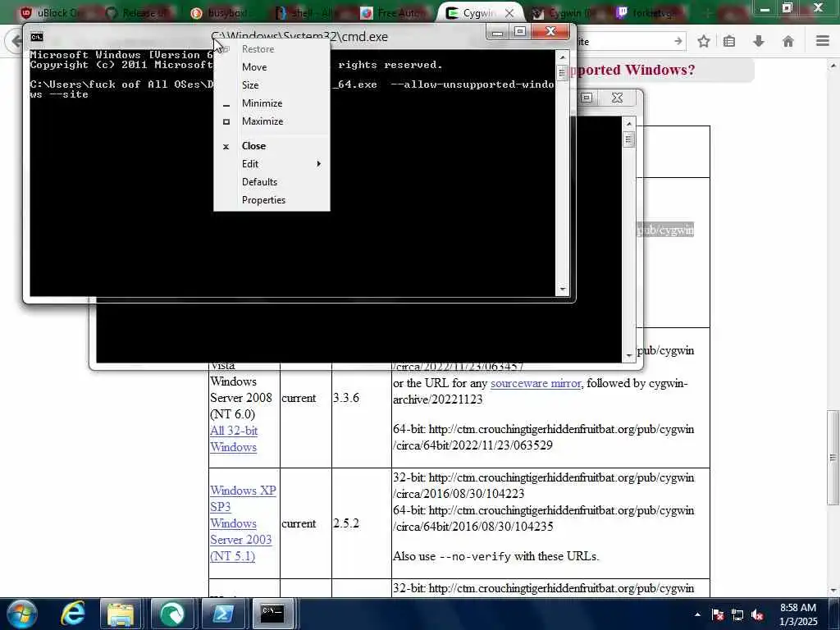Open the bookmarks list icon
Viewport: 840px width, 630px height.
coord(729,41)
